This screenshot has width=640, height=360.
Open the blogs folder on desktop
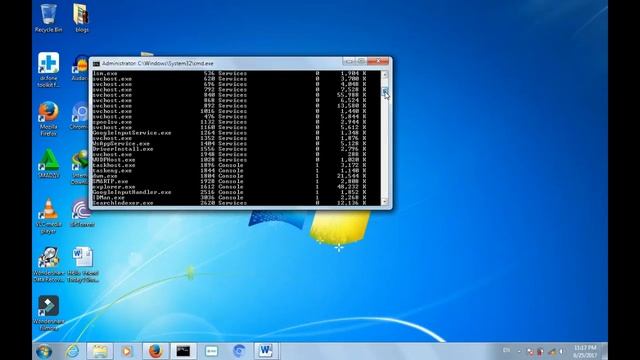point(81,18)
